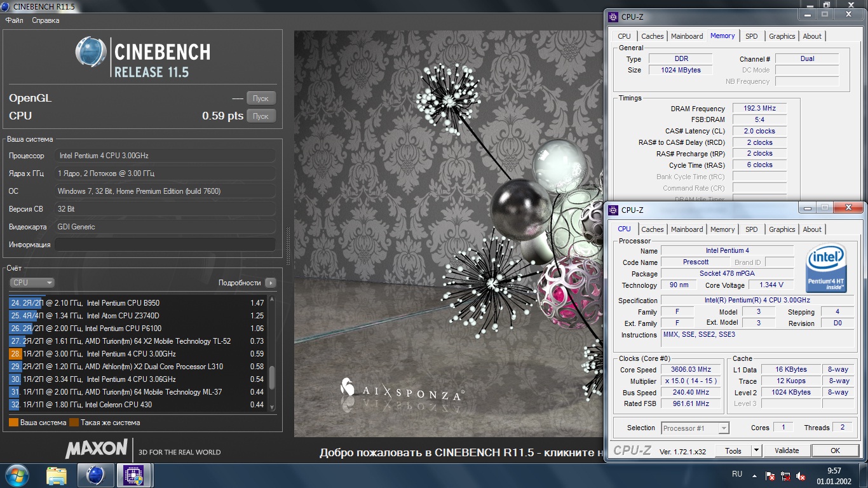Select rank 31 AMD Turion ML-37 row
The height and width of the screenshot is (488, 868).
pyautogui.click(x=138, y=392)
